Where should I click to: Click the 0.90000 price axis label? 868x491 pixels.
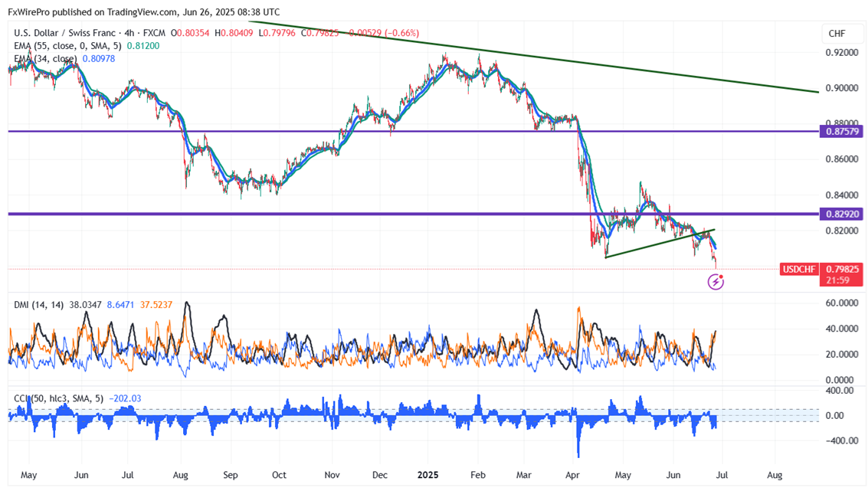[x=842, y=88]
